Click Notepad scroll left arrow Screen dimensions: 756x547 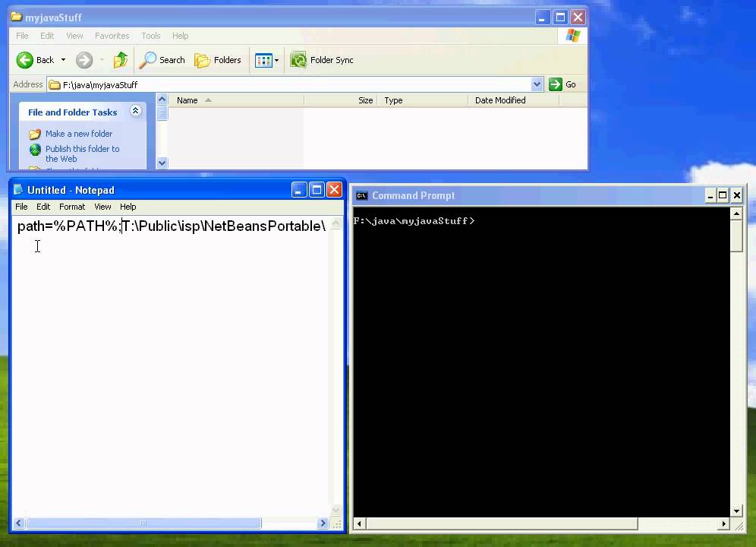click(x=19, y=523)
